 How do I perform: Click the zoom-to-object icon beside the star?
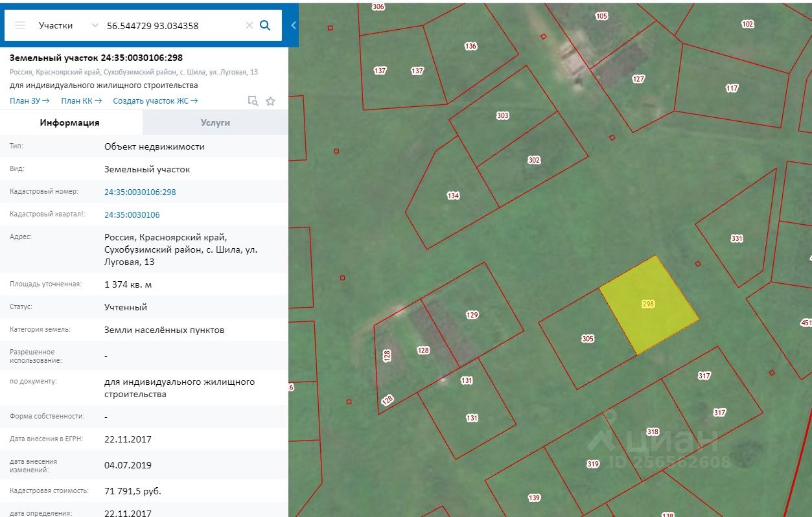253,101
